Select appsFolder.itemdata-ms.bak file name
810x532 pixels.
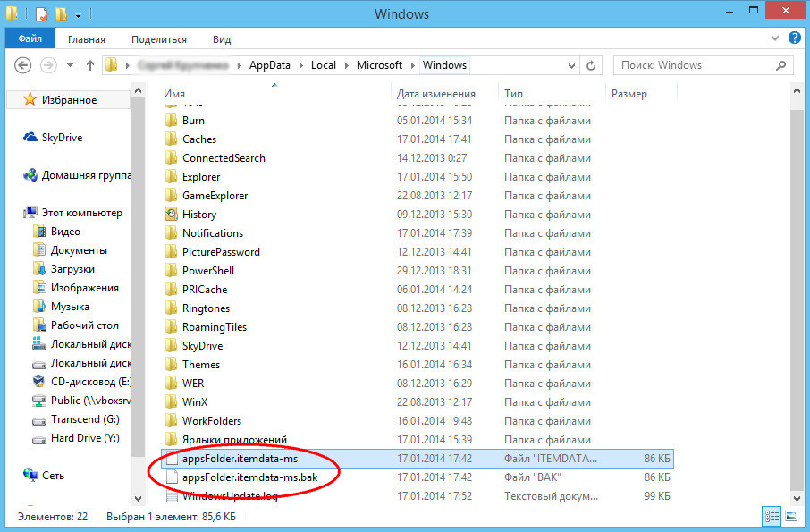coord(250,477)
